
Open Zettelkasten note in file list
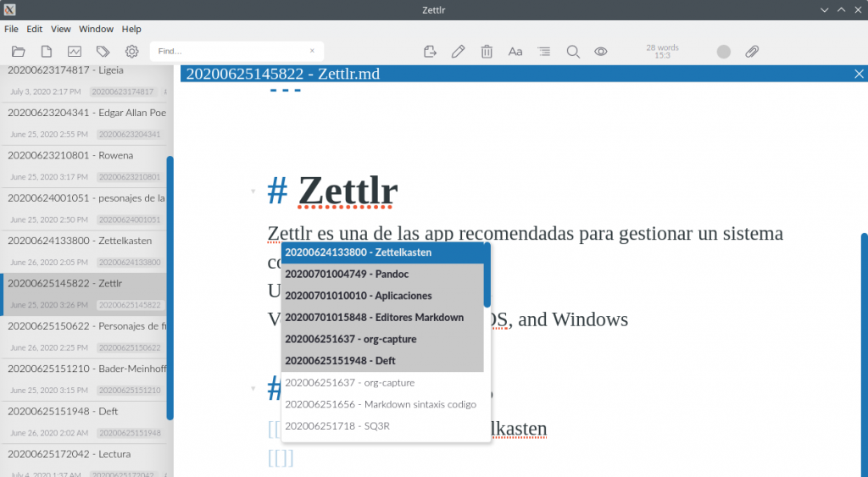click(x=83, y=252)
